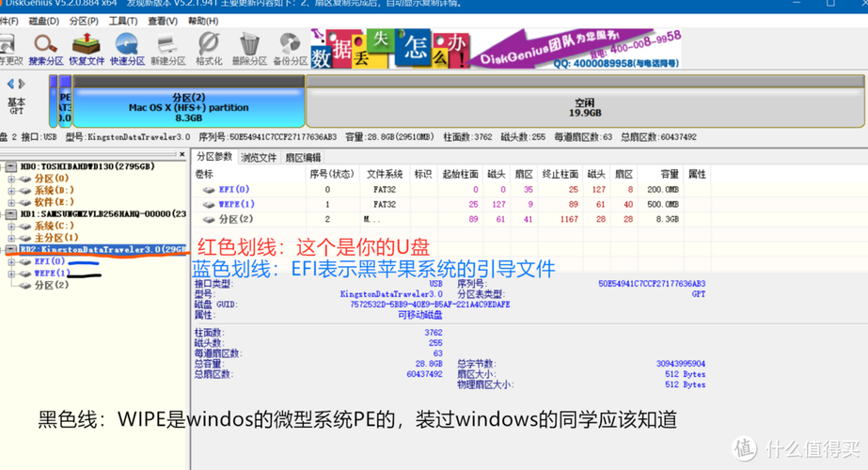Click the 属性 column header
The width and height of the screenshot is (868, 470).
click(x=697, y=175)
